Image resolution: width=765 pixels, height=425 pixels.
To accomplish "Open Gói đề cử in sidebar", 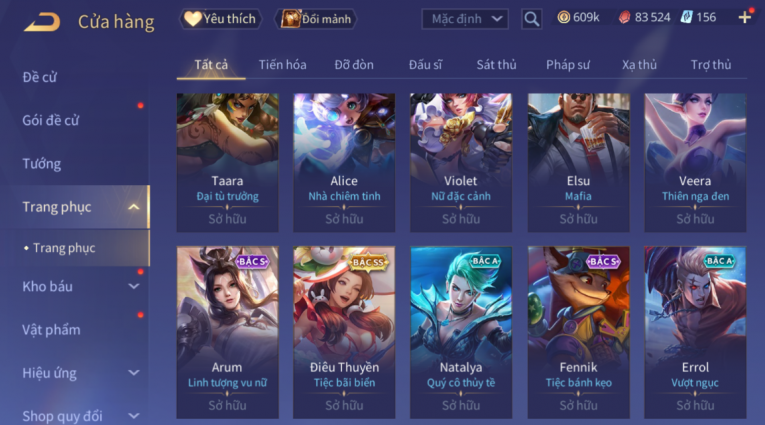I will point(51,121).
